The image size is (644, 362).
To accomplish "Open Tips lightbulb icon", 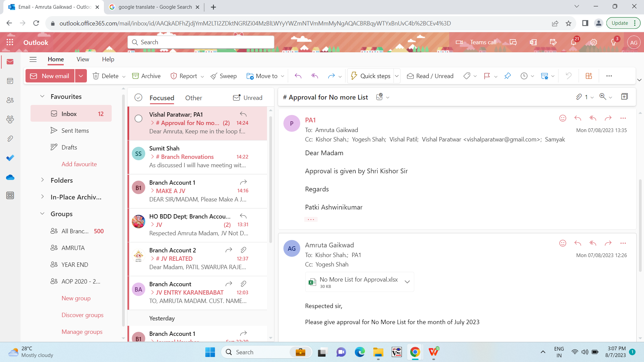I will coord(613,42).
